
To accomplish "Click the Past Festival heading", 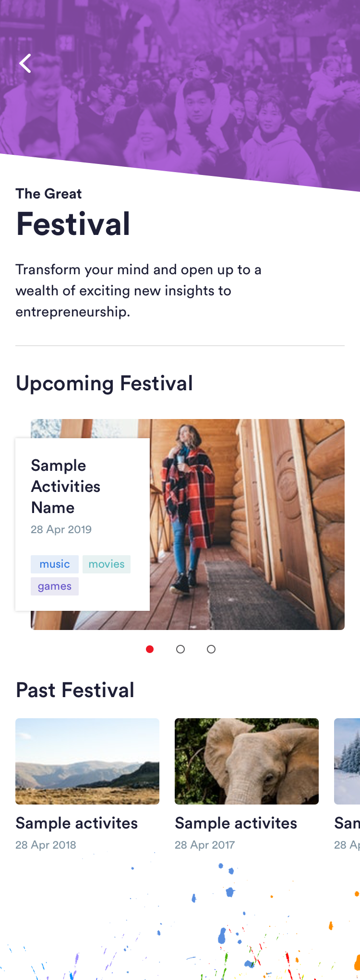I will coord(75,690).
